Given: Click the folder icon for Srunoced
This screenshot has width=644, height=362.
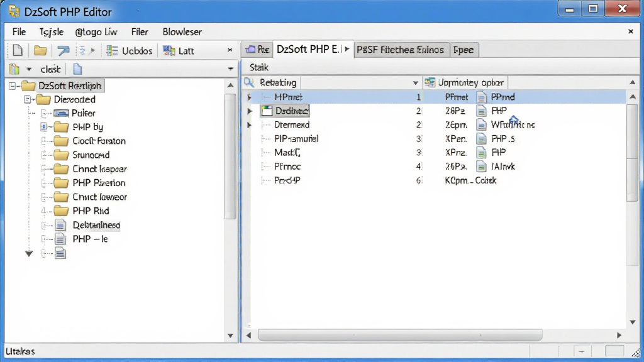Looking at the screenshot, I should pos(61,155).
